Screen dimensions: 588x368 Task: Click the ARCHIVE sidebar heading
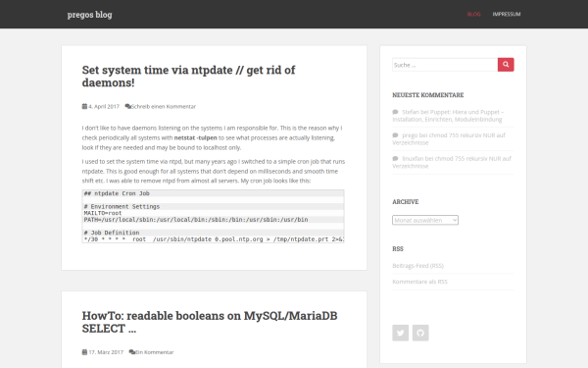coord(406,201)
